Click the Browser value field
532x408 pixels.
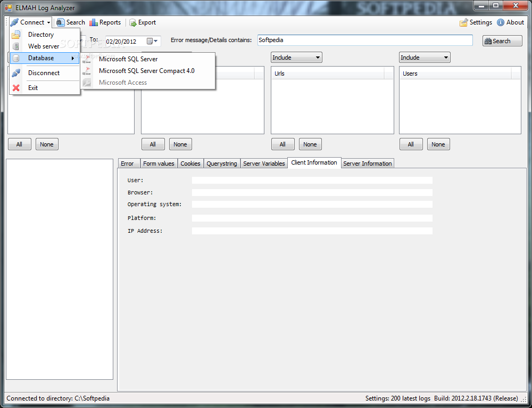(x=312, y=193)
